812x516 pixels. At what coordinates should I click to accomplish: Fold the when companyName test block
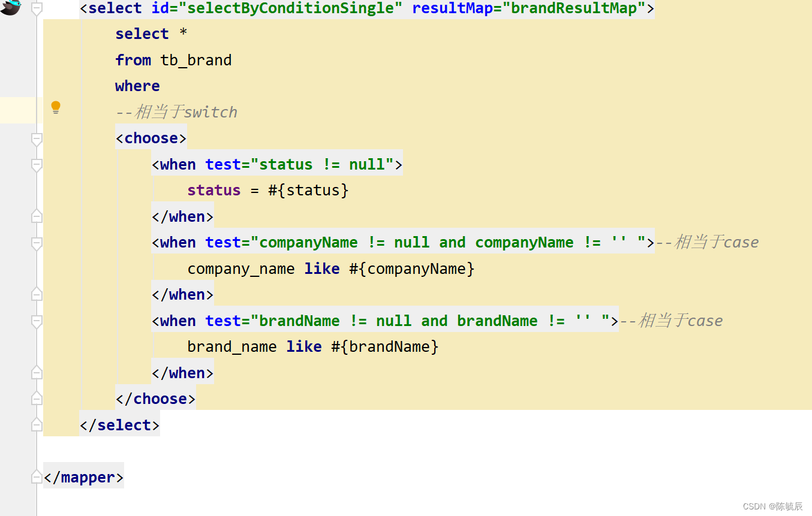(37, 243)
